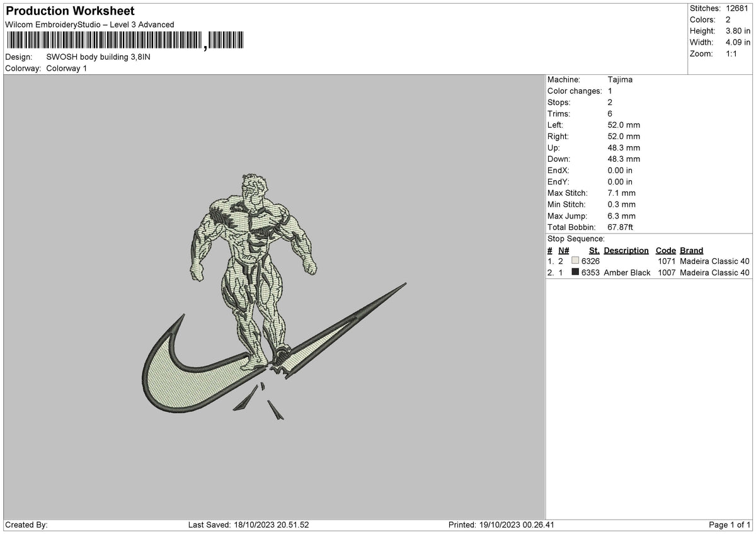Select the Color changes value

(610, 91)
